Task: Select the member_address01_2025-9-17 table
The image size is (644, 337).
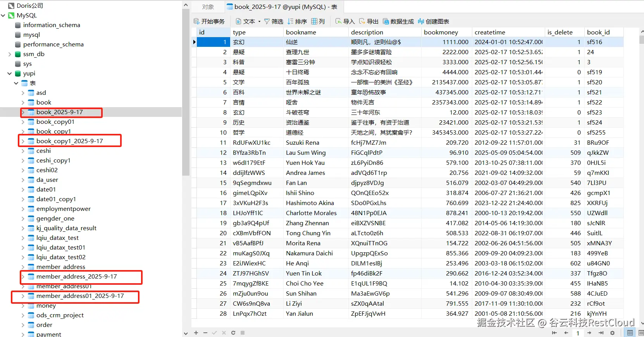Action: pyautogui.click(x=80, y=296)
